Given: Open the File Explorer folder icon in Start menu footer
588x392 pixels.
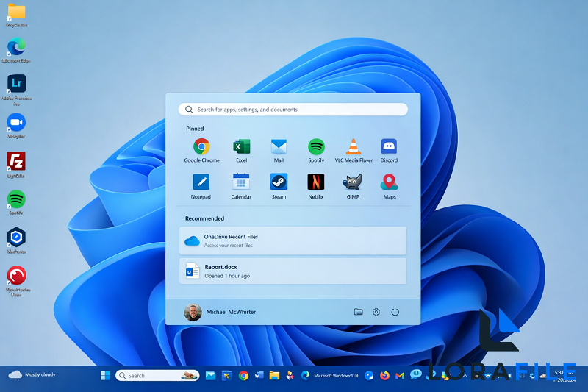Looking at the screenshot, I should point(358,312).
